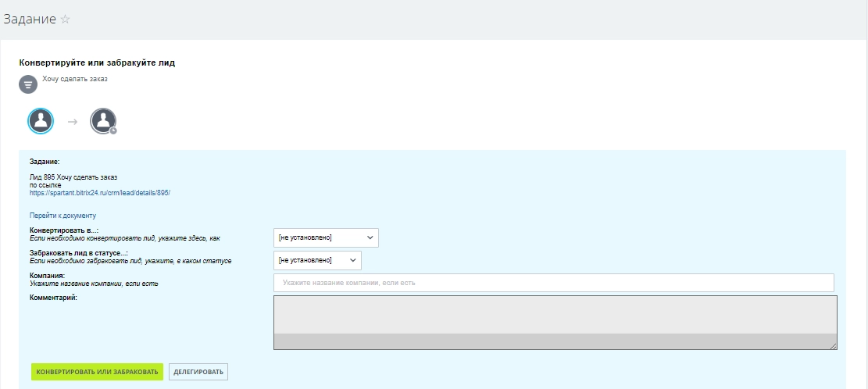The image size is (868, 389).
Task: Follow the Перейти к документу link
Action: pyautogui.click(x=63, y=215)
